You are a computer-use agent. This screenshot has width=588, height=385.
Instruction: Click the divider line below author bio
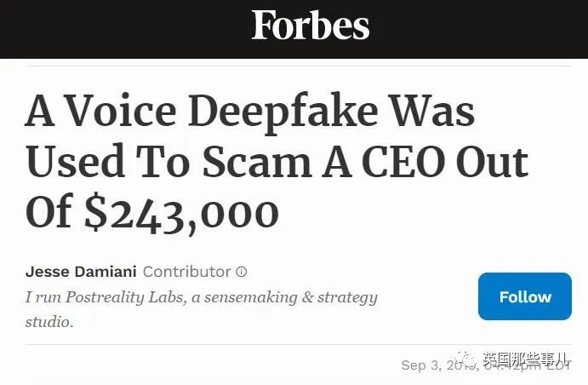[x=299, y=344]
